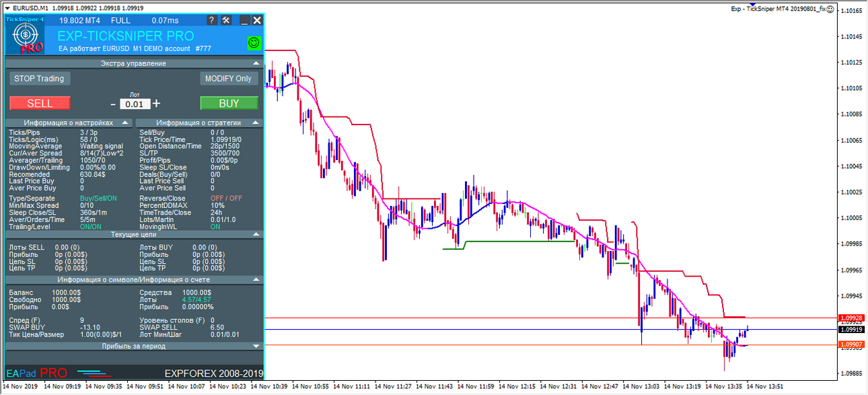Toggle the MODIFY Only button
868x395 pixels.
pos(229,79)
